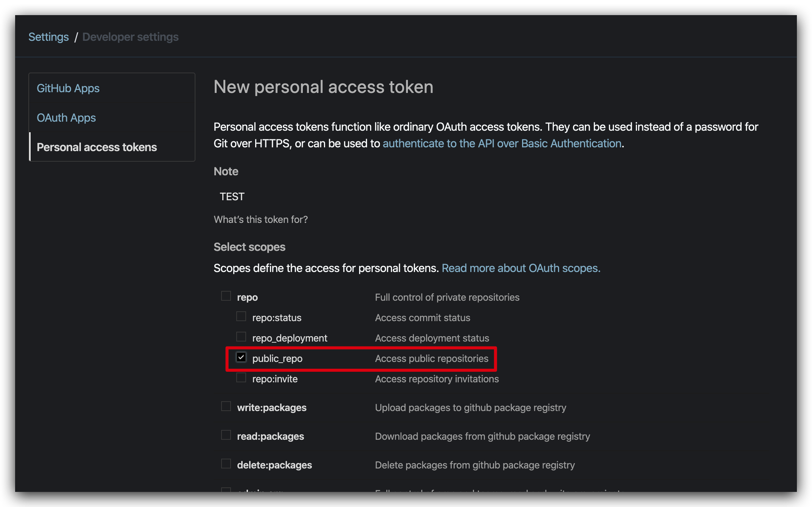Image resolution: width=812 pixels, height=507 pixels.
Task: Click the 'read:packages' label
Action: coord(270,436)
